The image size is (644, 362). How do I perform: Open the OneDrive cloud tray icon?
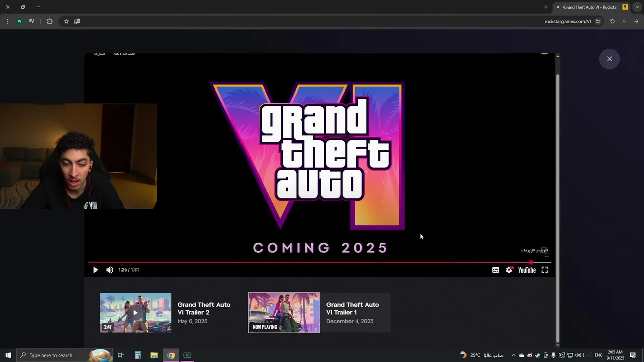point(522,355)
